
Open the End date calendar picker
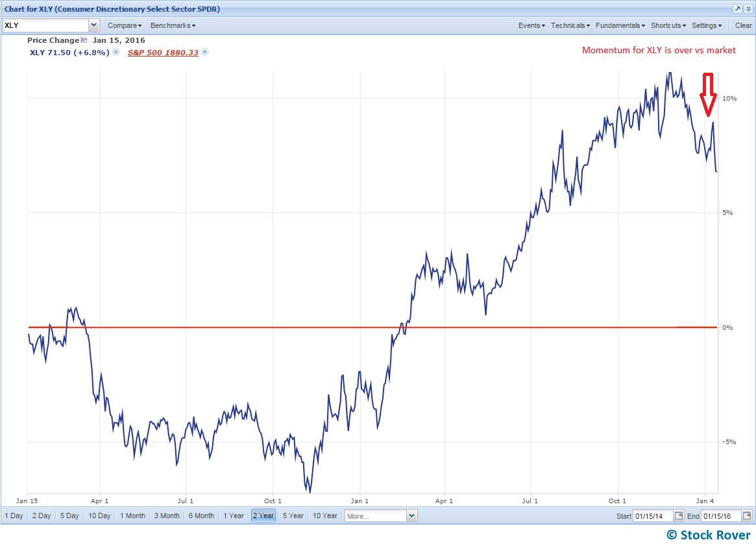click(x=747, y=516)
